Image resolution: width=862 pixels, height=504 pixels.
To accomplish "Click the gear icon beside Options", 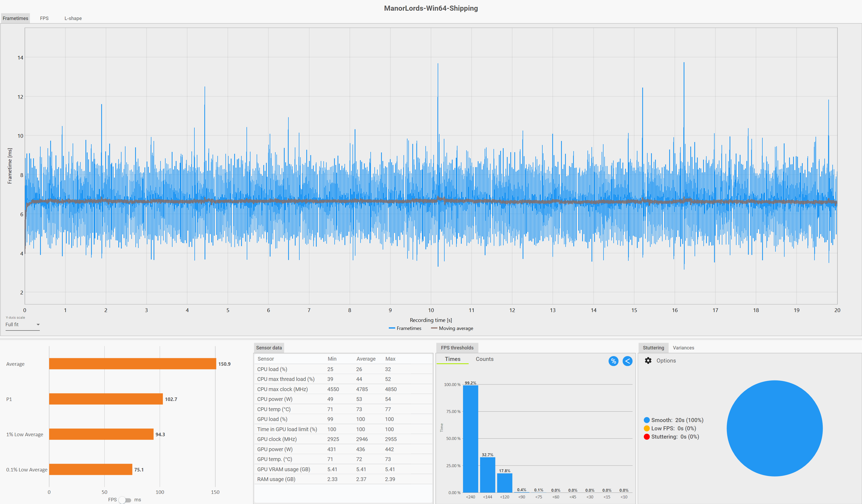I will point(648,360).
